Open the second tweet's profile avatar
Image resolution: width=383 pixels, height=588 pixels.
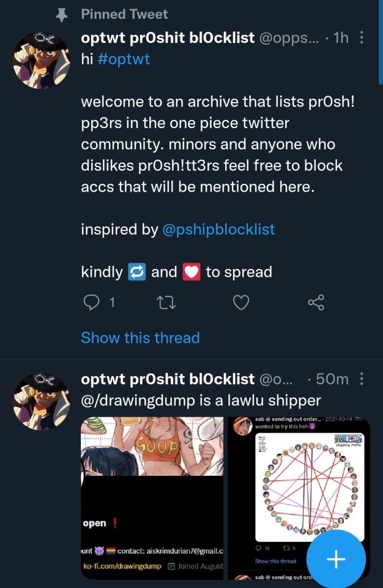(42, 401)
